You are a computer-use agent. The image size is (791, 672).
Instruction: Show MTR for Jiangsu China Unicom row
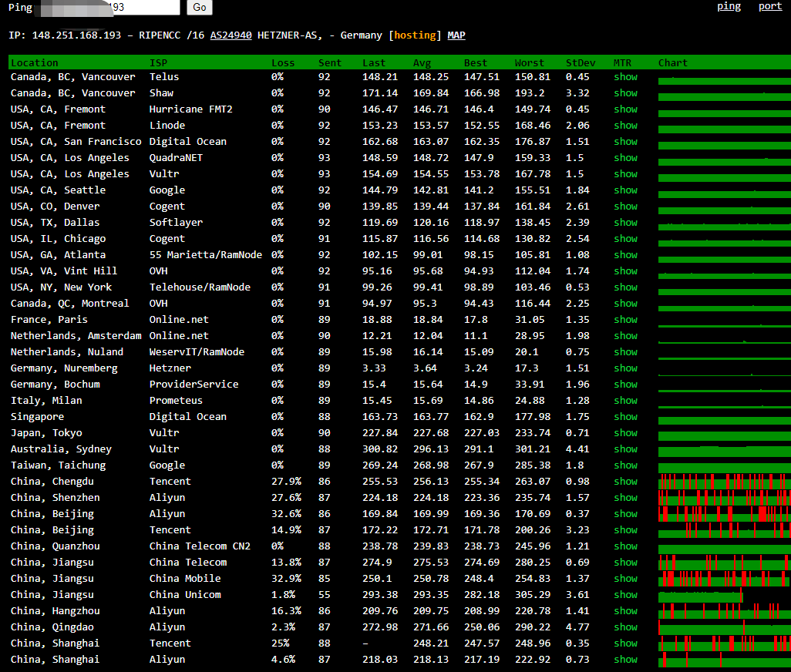pyautogui.click(x=625, y=595)
